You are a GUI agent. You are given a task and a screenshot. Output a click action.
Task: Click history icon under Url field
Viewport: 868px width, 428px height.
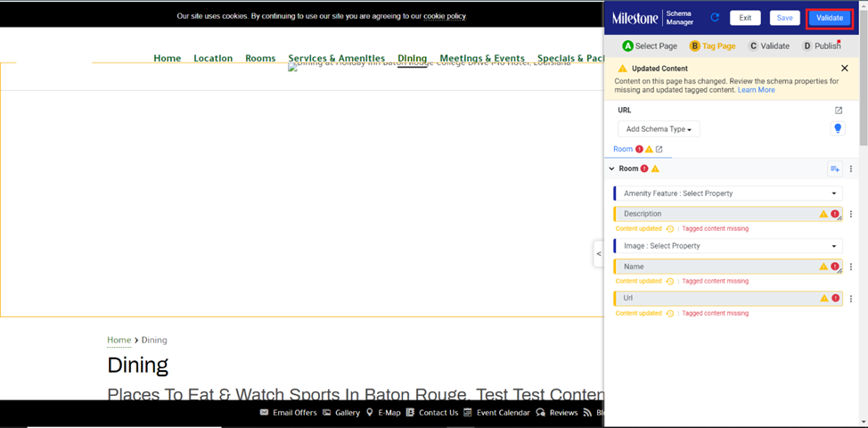[x=670, y=313]
